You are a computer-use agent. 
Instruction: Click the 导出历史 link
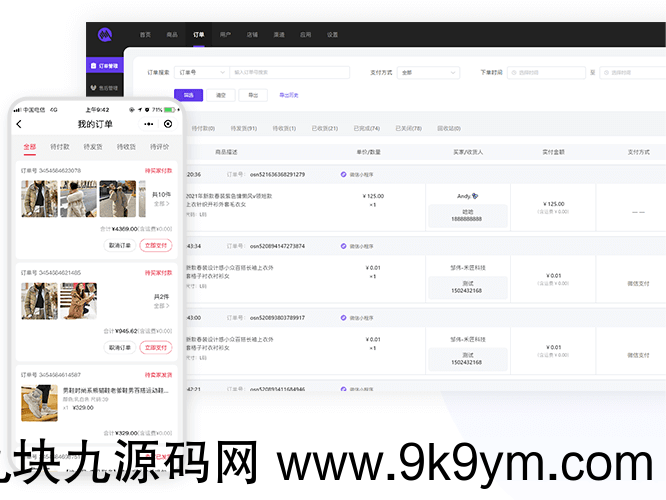[288, 95]
